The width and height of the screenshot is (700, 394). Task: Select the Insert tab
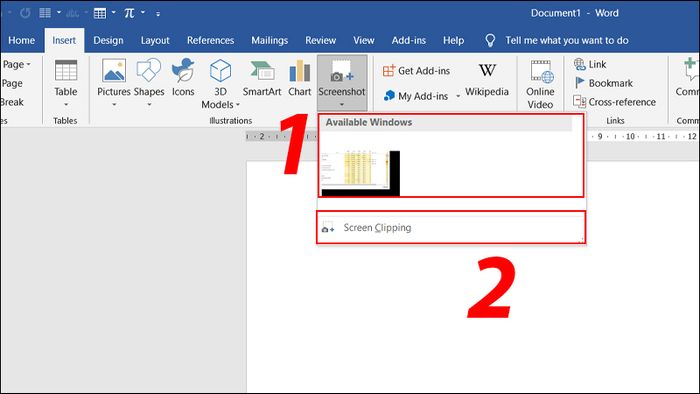pyautogui.click(x=64, y=40)
